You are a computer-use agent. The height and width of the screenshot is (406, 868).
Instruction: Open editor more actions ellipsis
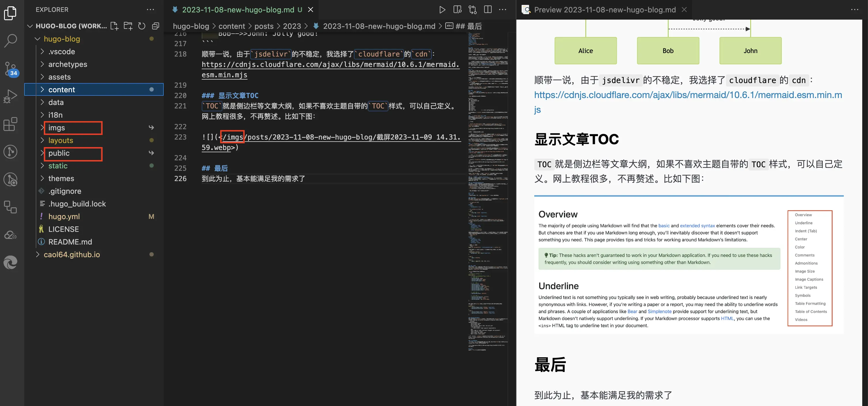pos(502,10)
